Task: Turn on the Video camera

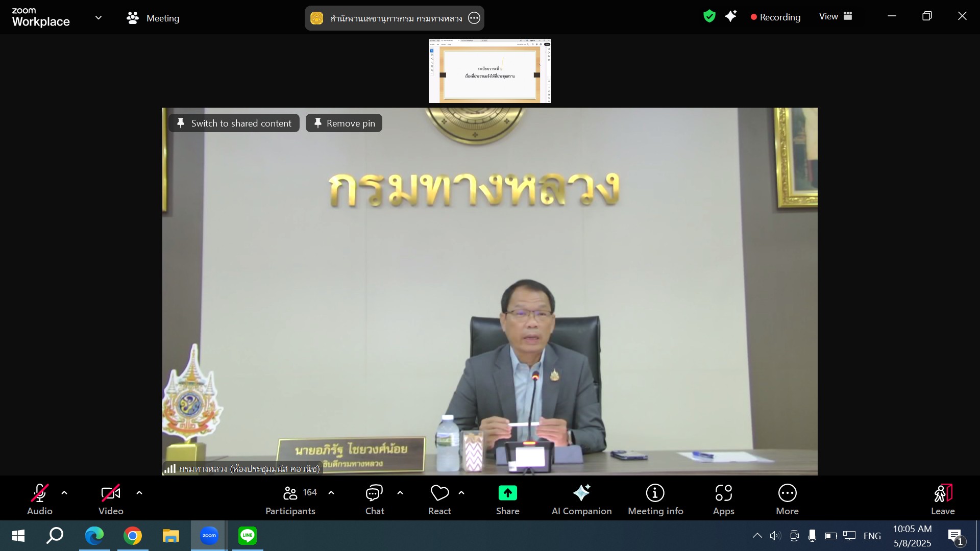Action: click(x=111, y=493)
